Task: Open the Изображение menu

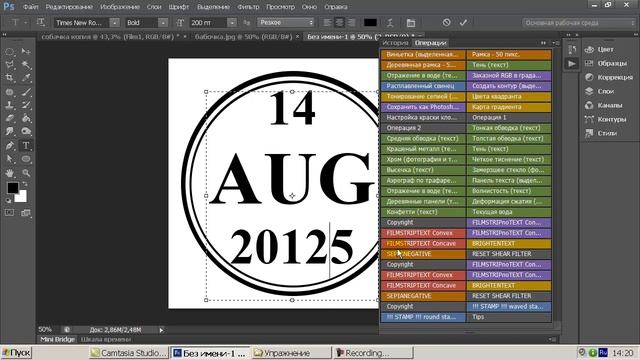Action: (120, 7)
